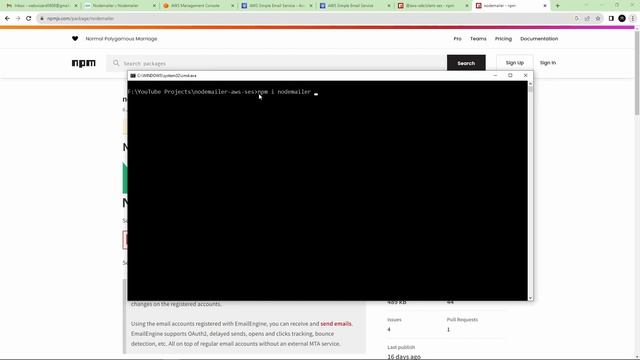Image resolution: width=640 pixels, height=360 pixels.
Task: Click the 'send emails' red link
Action: click(x=336, y=324)
